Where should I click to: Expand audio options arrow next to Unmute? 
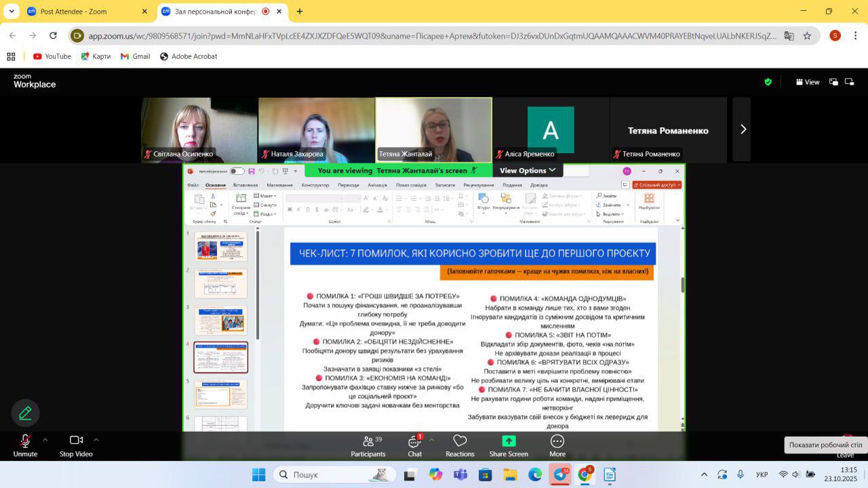point(45,439)
